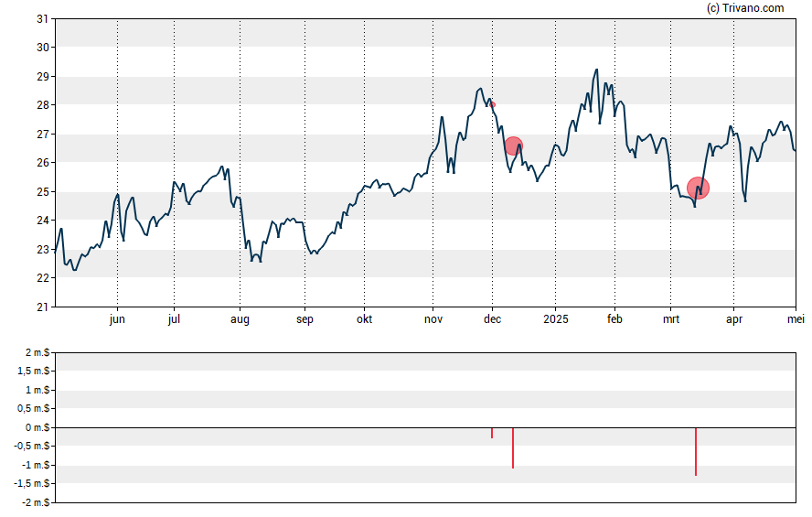Click the '1,5 m.$' volume label
Image resolution: width=812 pixels, height=517 pixels.
pos(34,371)
